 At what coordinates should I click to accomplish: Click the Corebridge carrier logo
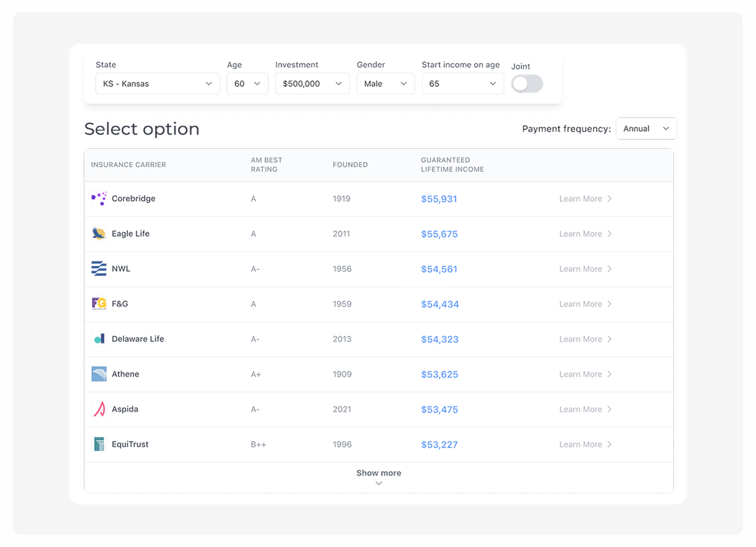(99, 199)
